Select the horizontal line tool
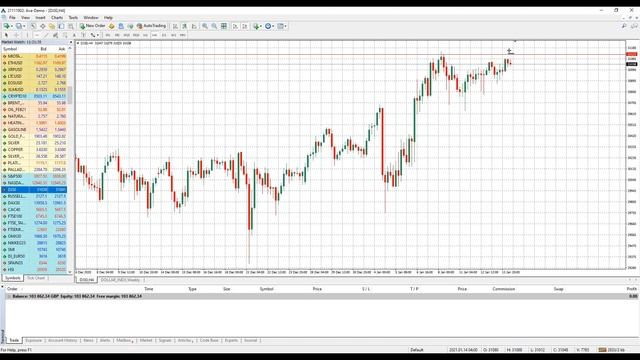Screen dimensions: 640x360 point(37,35)
